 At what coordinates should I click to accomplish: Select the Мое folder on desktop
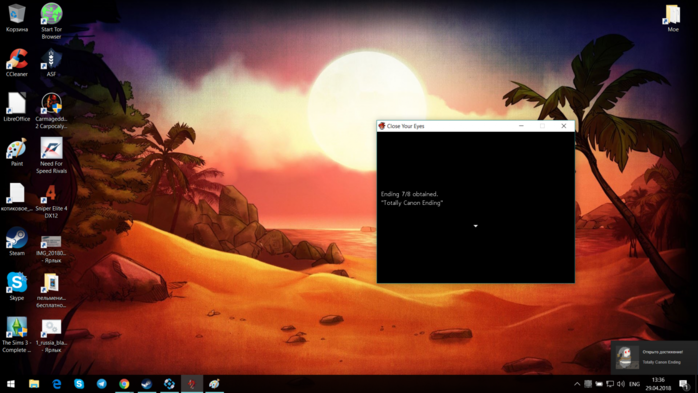pyautogui.click(x=673, y=18)
